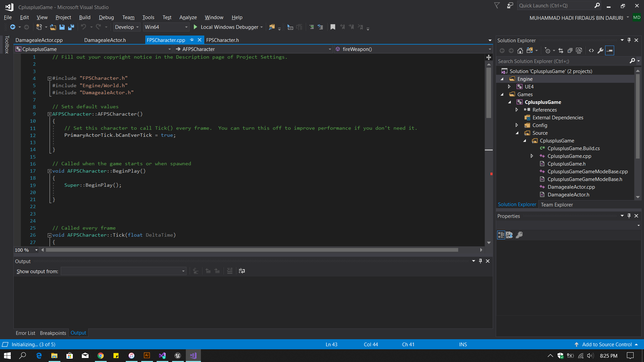Click Collapse All in Solution Explorer
The height and width of the screenshot is (362, 644).
pos(570,51)
